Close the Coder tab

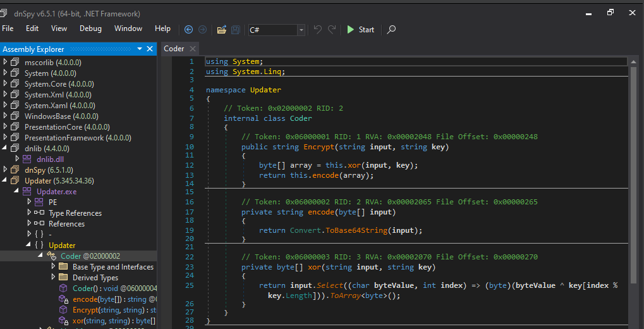tap(192, 49)
